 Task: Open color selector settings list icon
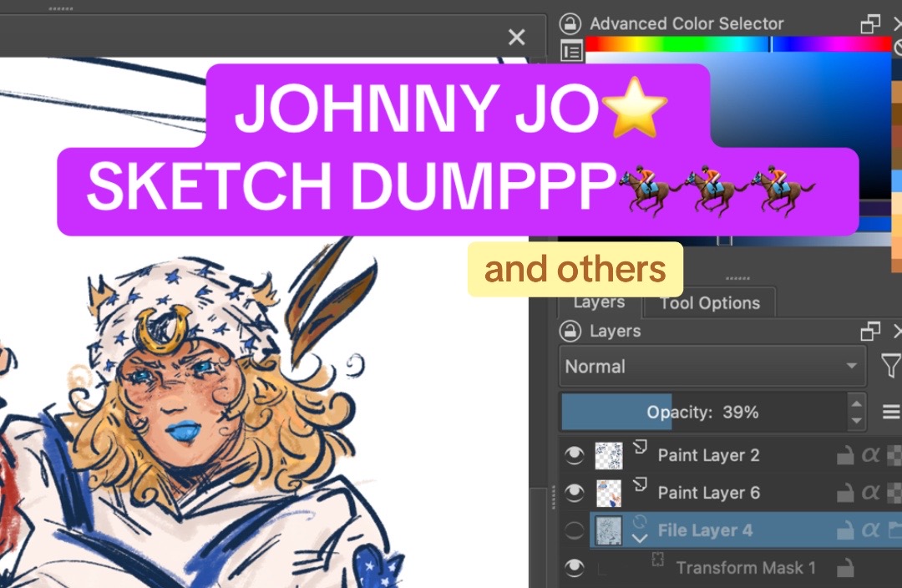(571, 51)
